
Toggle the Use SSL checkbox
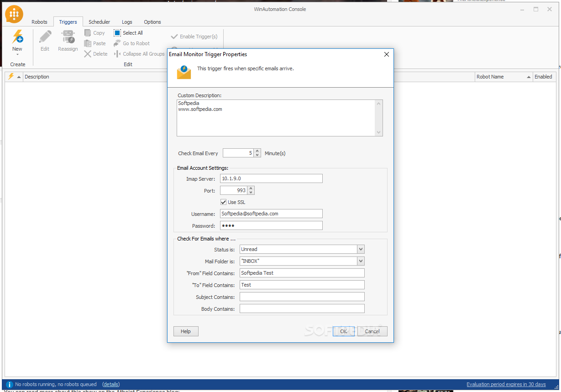pos(223,202)
